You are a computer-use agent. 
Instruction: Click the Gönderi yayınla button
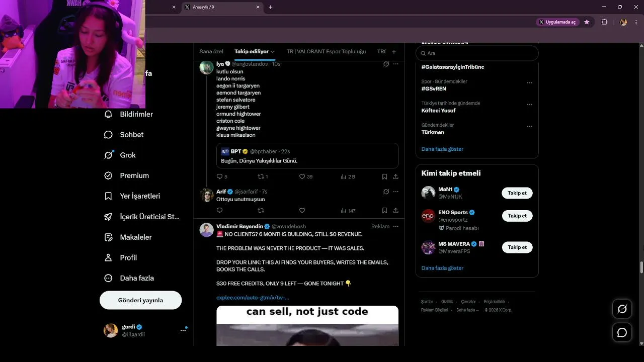click(x=140, y=300)
